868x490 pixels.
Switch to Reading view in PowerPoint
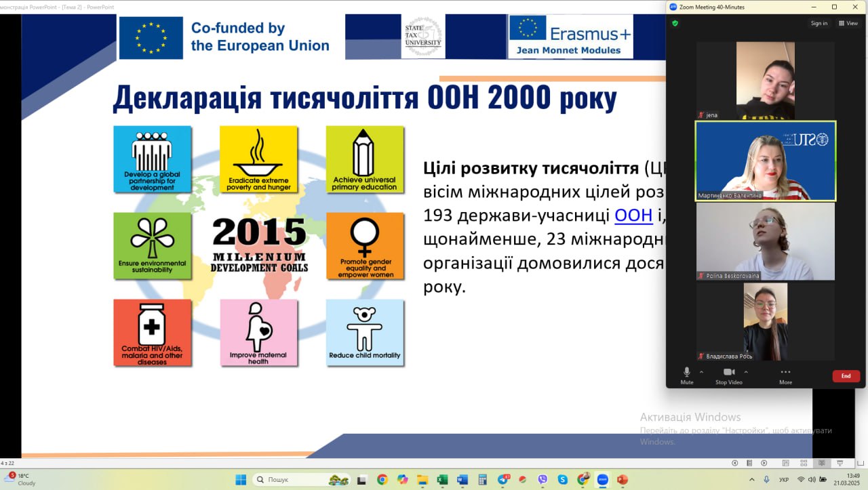point(822,463)
